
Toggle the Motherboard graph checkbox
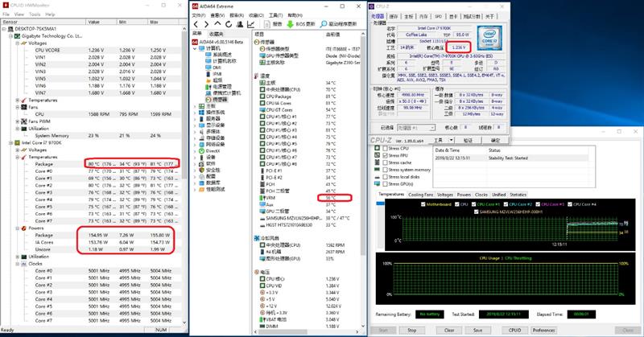[x=423, y=204]
